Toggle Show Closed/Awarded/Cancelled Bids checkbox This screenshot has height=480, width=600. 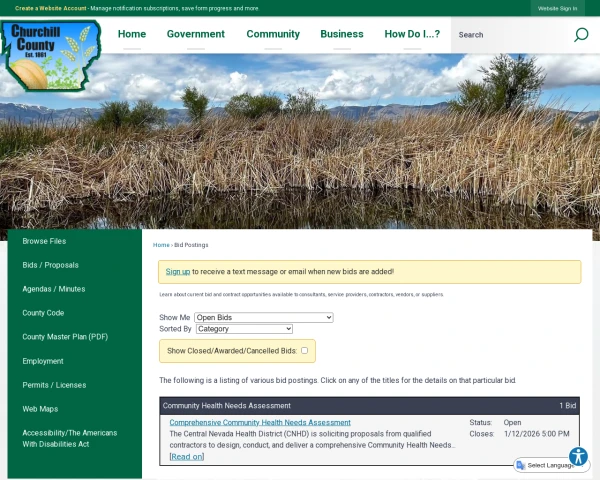(304, 351)
